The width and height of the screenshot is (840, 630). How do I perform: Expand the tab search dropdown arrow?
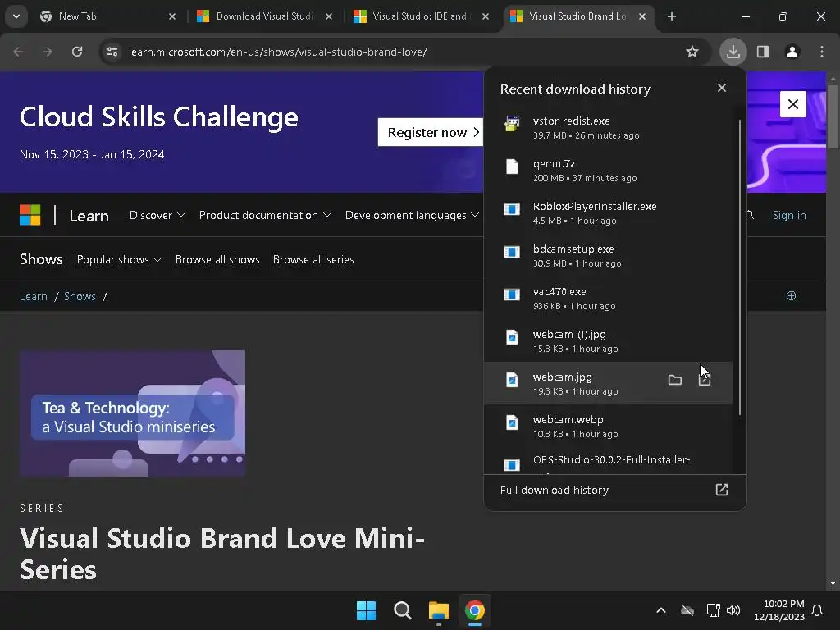click(16, 16)
